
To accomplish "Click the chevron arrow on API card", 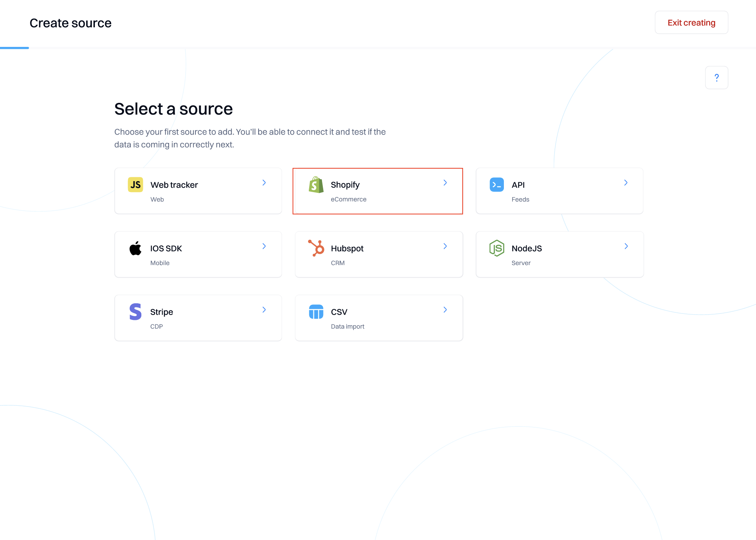I will (626, 183).
